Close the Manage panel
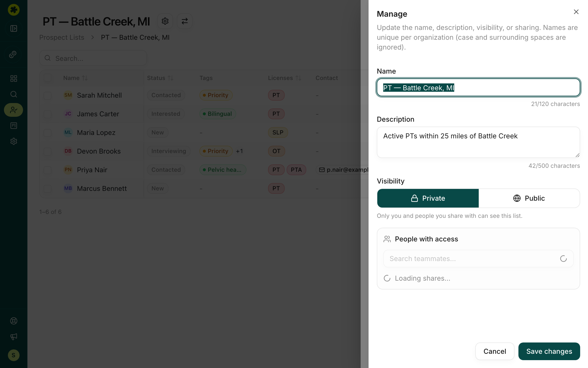 (x=576, y=12)
